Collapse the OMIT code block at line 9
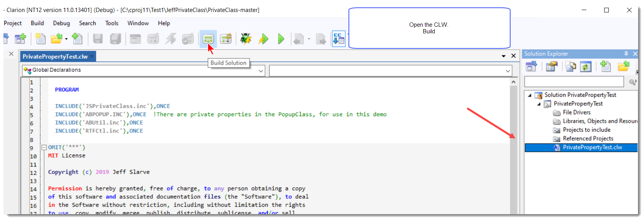644x220 pixels. point(44,147)
